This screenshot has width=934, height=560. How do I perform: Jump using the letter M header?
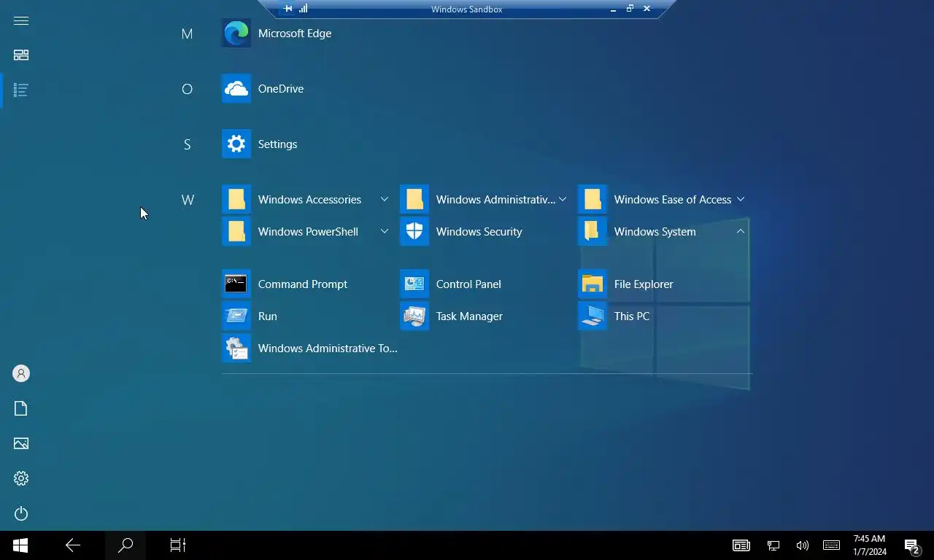click(x=187, y=34)
